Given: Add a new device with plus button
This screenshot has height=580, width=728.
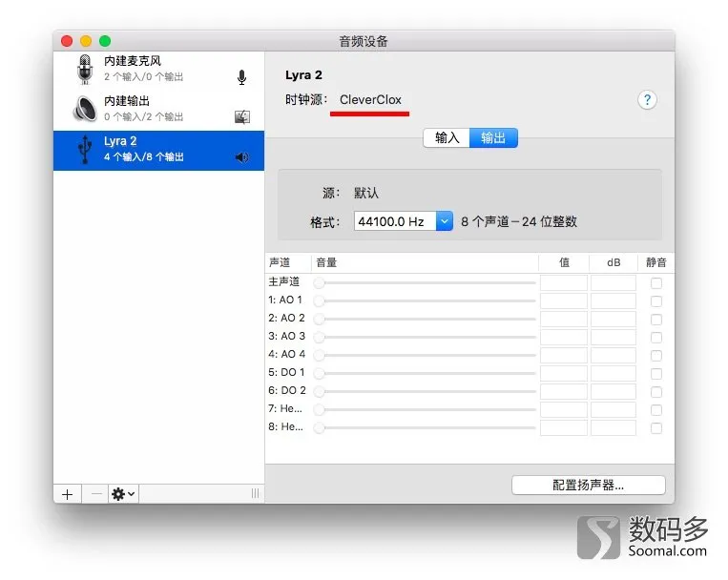Looking at the screenshot, I should pyautogui.click(x=68, y=494).
